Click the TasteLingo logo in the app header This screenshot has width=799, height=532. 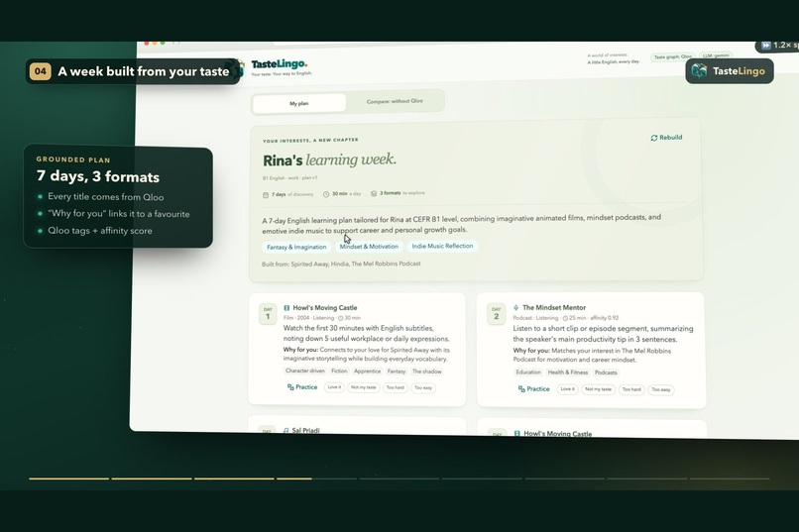point(280,66)
